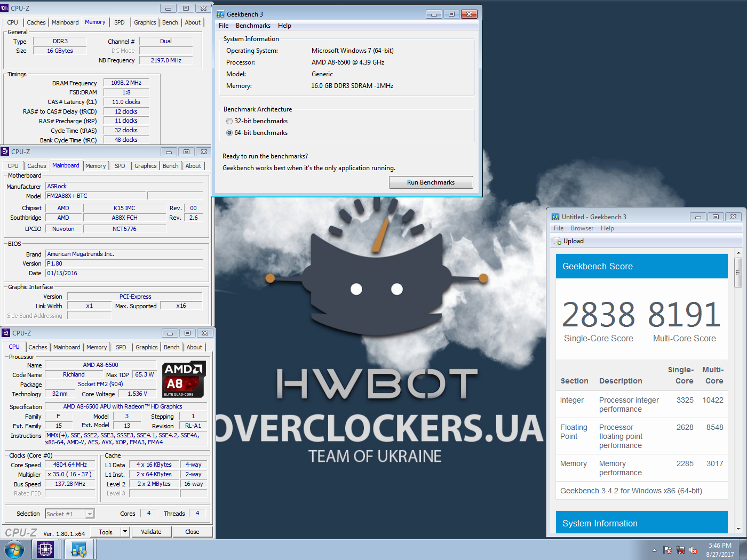747x560 pixels.
Task: Click CAS# Latency value 11.0 clocks
Action: point(126,102)
